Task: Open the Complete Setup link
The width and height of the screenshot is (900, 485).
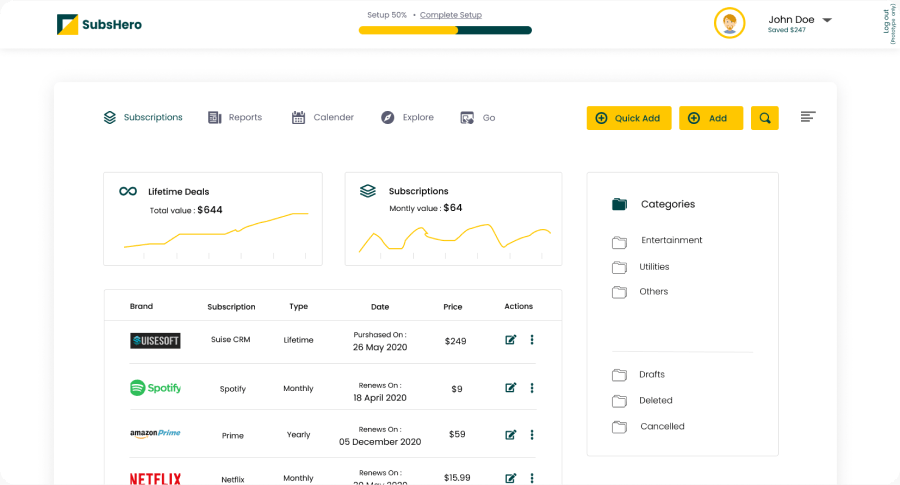Action: coord(451,15)
